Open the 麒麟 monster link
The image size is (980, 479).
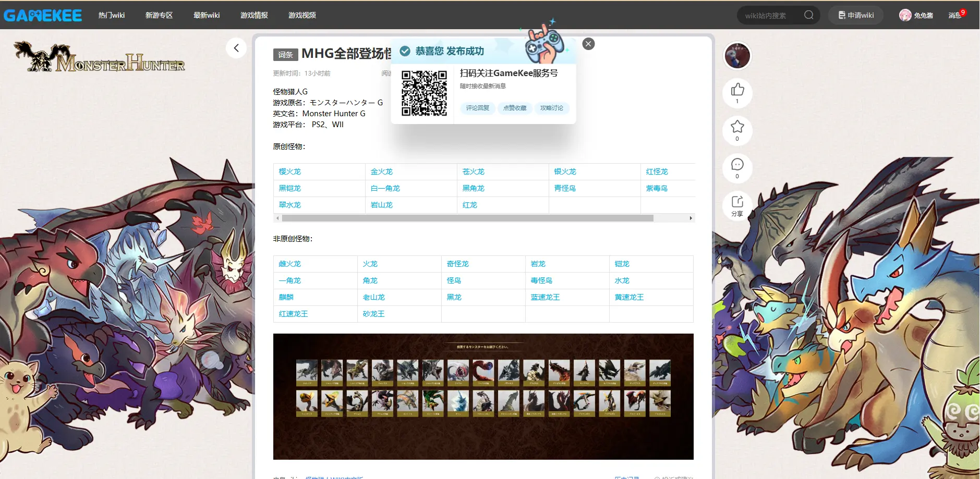286,297
